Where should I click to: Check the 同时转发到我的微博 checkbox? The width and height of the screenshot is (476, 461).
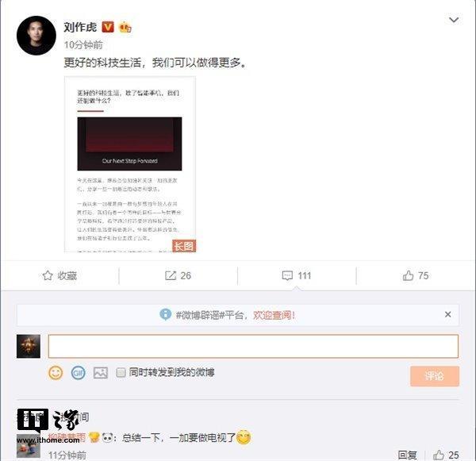coord(121,372)
